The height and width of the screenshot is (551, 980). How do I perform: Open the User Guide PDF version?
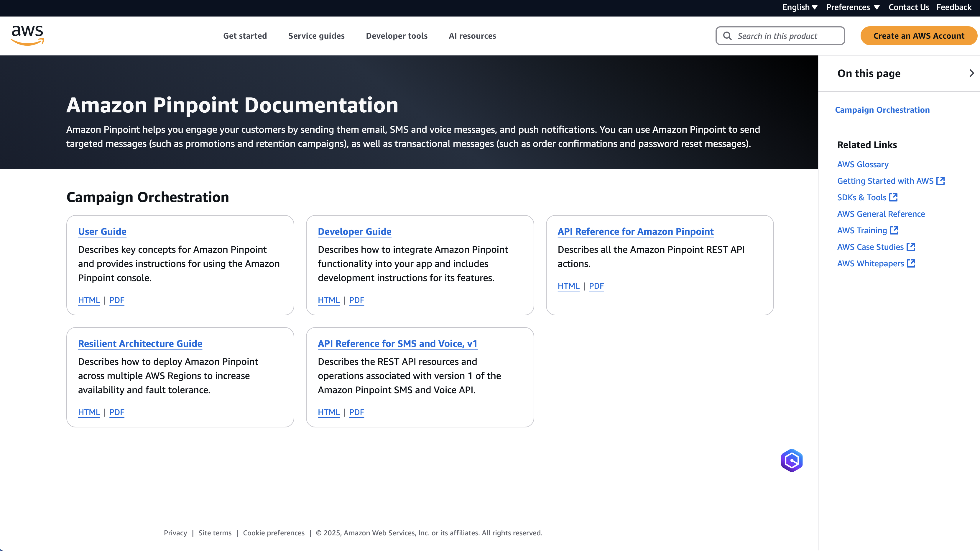pos(117,300)
